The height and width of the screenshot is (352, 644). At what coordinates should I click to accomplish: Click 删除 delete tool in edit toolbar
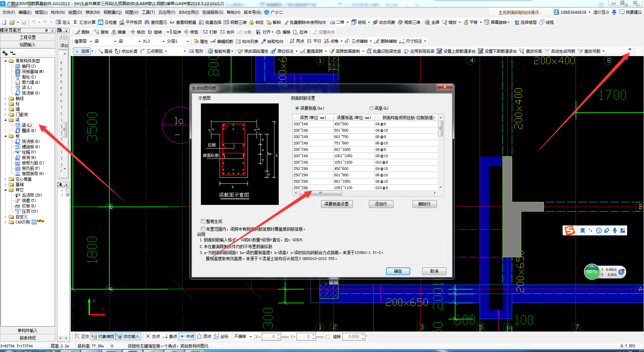tap(83, 32)
